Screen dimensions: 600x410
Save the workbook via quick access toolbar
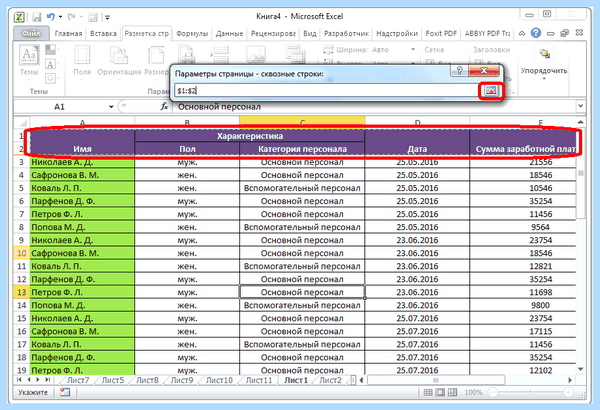point(36,17)
